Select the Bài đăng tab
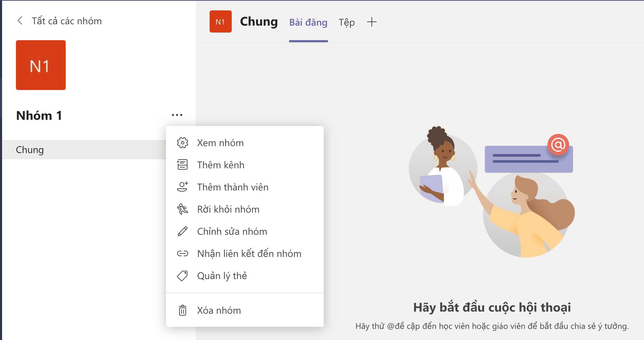644x340 pixels. click(308, 23)
